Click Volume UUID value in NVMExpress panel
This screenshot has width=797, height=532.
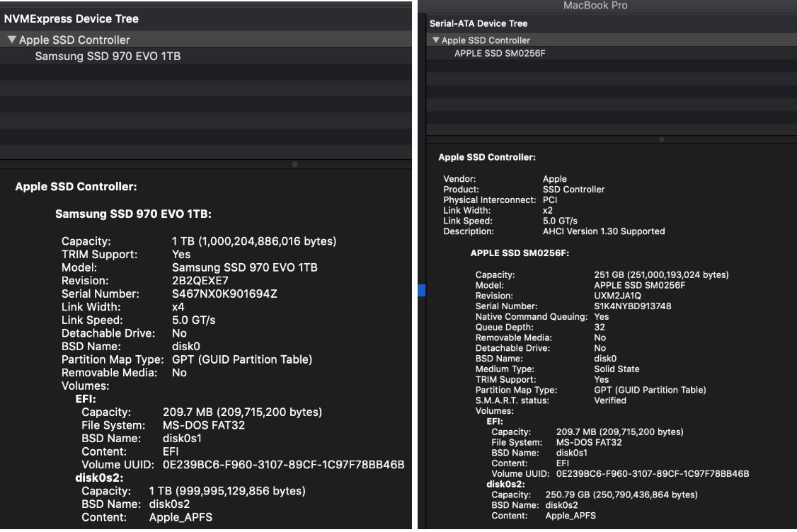[x=284, y=464]
